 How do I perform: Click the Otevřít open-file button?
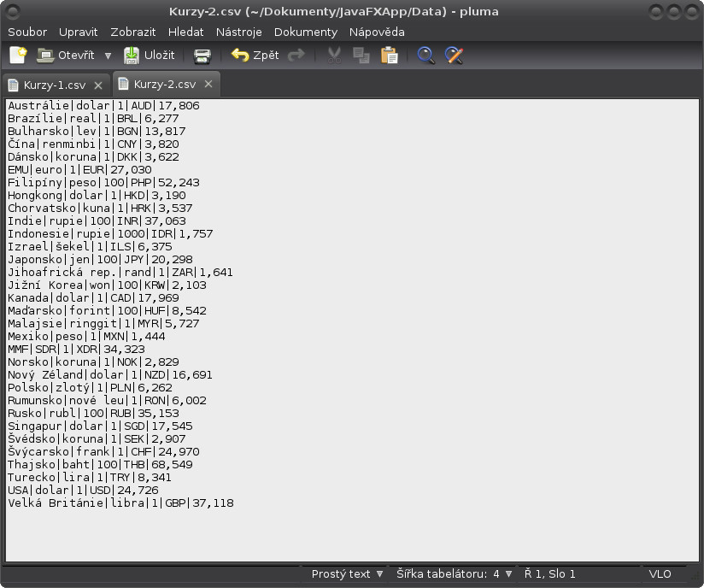click(66, 56)
